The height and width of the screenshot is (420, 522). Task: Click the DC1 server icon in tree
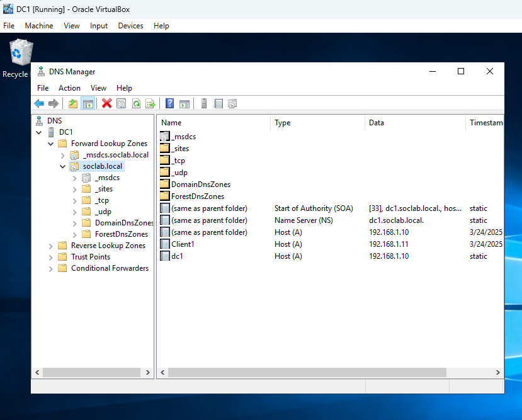point(51,132)
